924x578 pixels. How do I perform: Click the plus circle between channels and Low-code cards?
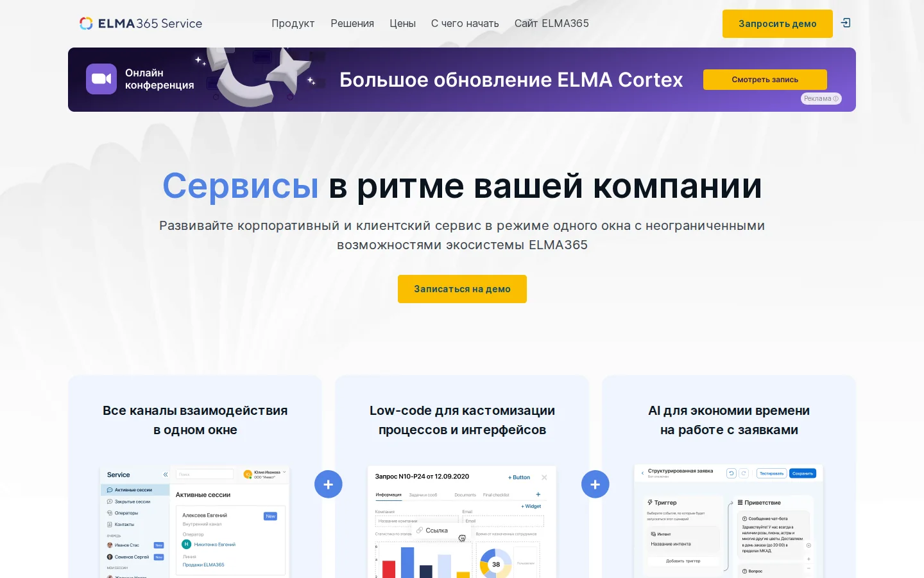click(329, 484)
